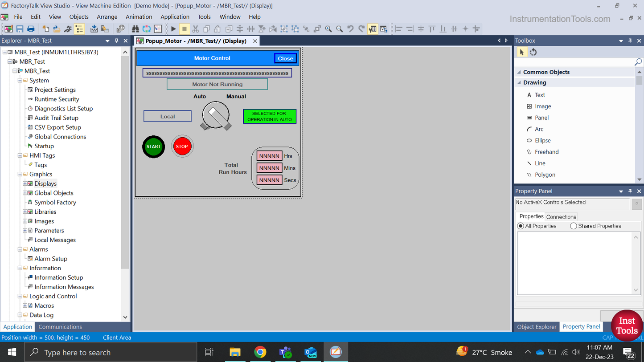The width and height of the screenshot is (644, 362).
Task: Click the red STOP button
Action: tap(182, 146)
